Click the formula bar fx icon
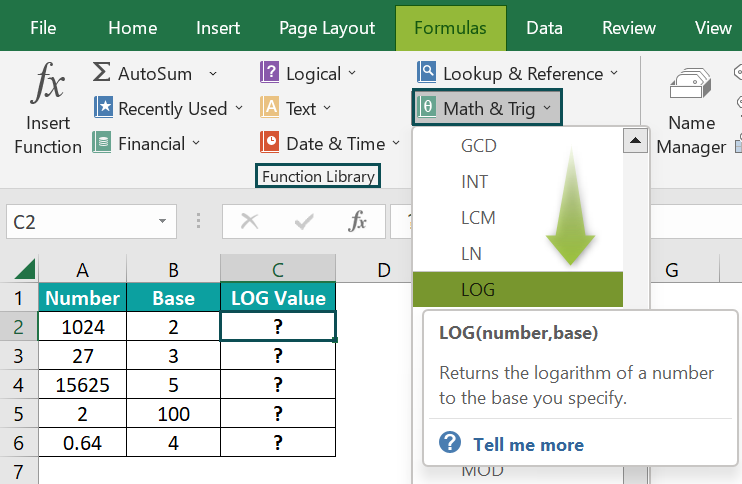 click(357, 221)
